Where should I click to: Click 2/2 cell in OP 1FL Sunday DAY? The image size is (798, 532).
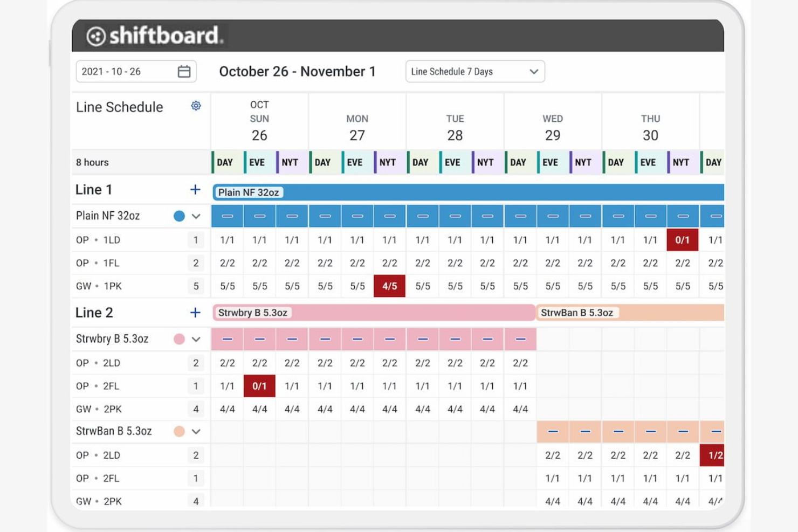pos(227,263)
